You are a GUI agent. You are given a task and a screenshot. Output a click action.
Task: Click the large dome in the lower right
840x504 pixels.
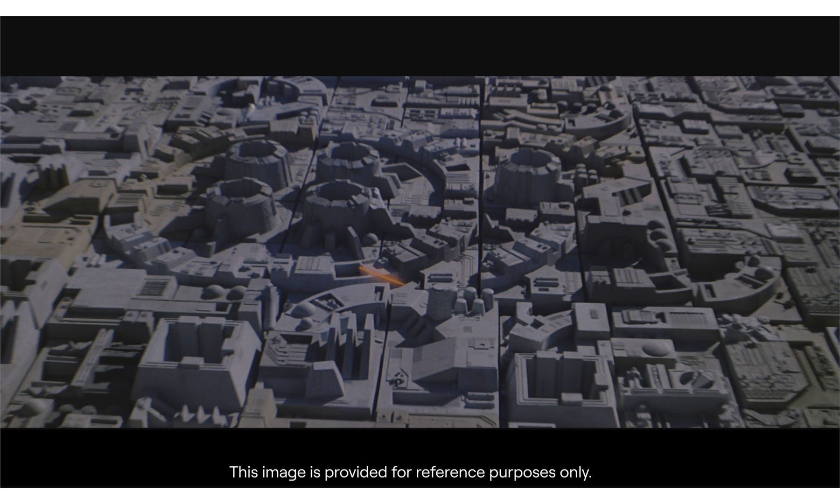tap(656, 348)
